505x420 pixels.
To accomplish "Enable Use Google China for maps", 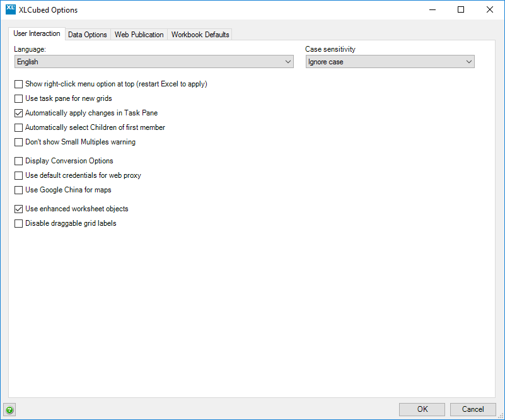I will (19, 190).
